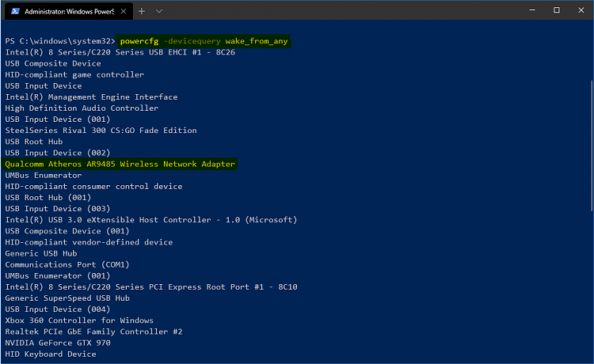Click "USB Input Device (003)" line
The image size is (594, 364).
click(58, 209)
